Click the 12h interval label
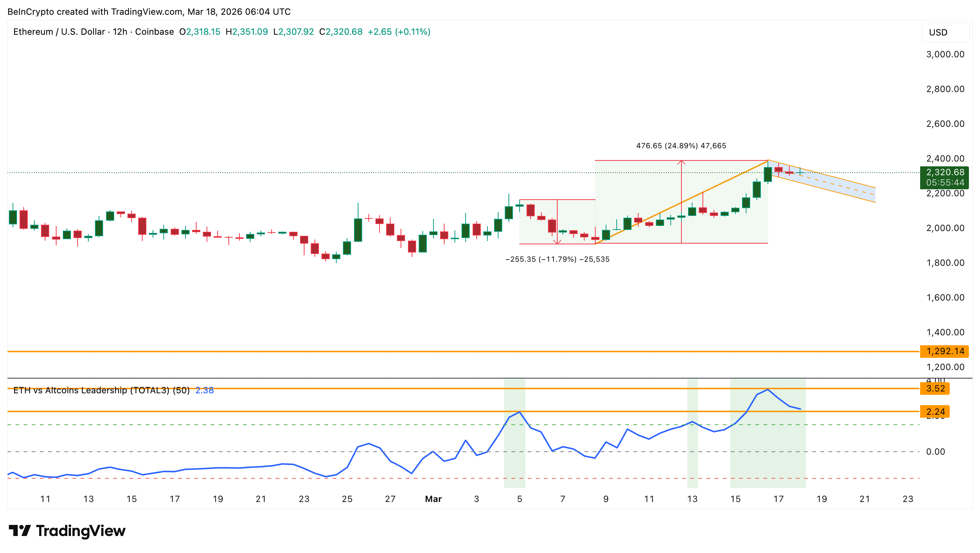This screenshot has height=553, width=980. tap(120, 31)
